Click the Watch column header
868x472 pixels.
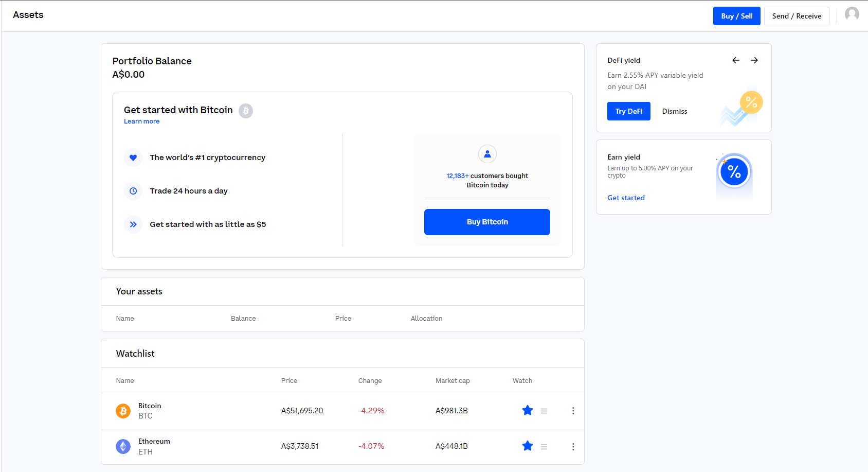click(522, 381)
